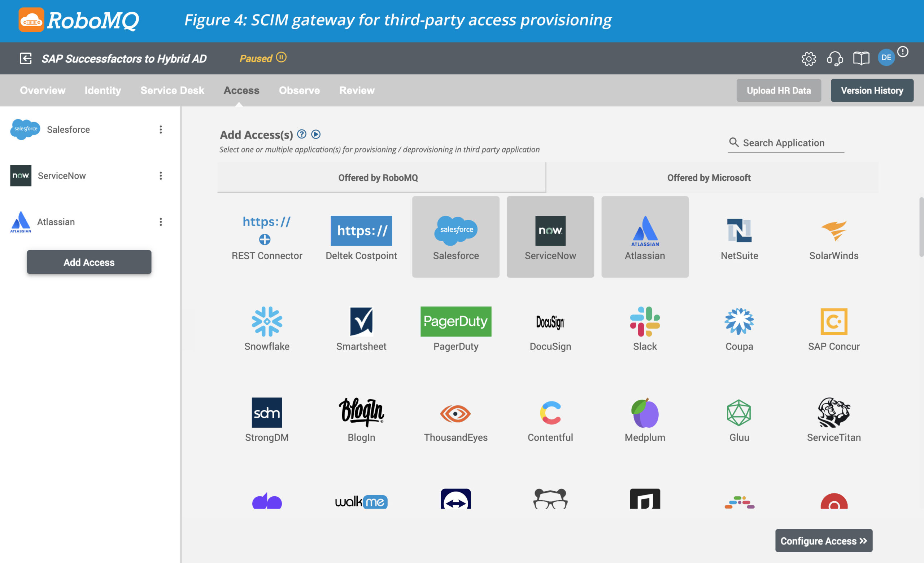Image resolution: width=924 pixels, height=563 pixels.
Task: Open the Atlassian entry in the sidebar
Action: click(x=42, y=221)
